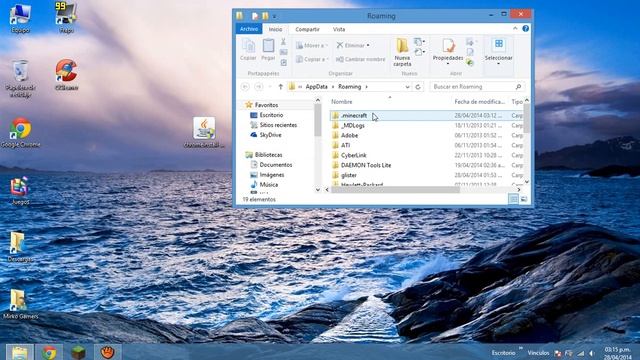The height and width of the screenshot is (360, 640).
Task: Open the Mover a option
Action: click(x=311, y=45)
